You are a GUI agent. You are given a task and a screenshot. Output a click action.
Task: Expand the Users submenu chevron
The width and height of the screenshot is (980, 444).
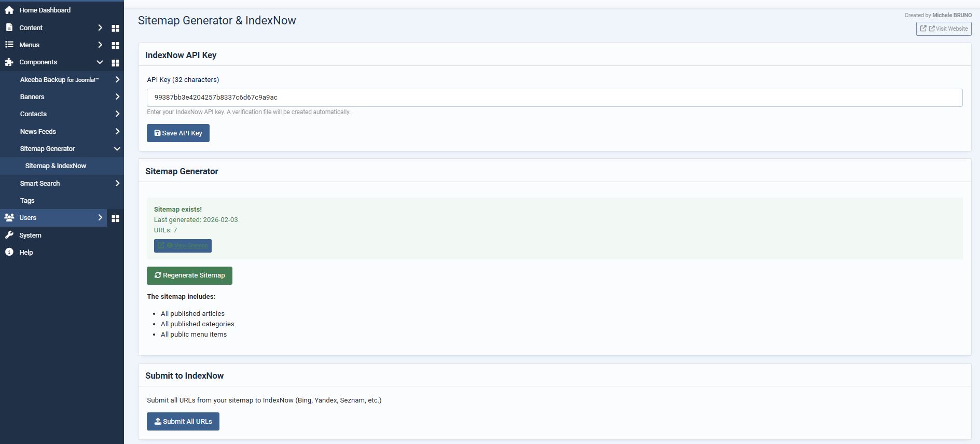pyautogui.click(x=100, y=217)
